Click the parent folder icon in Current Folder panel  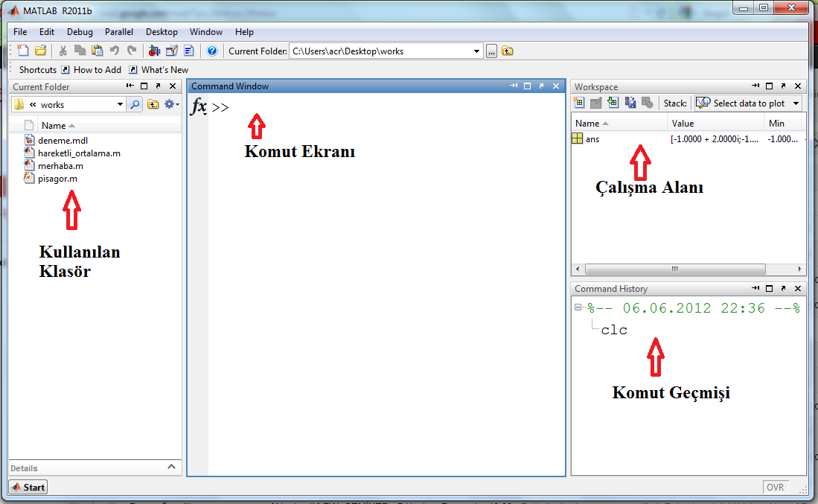coord(153,104)
